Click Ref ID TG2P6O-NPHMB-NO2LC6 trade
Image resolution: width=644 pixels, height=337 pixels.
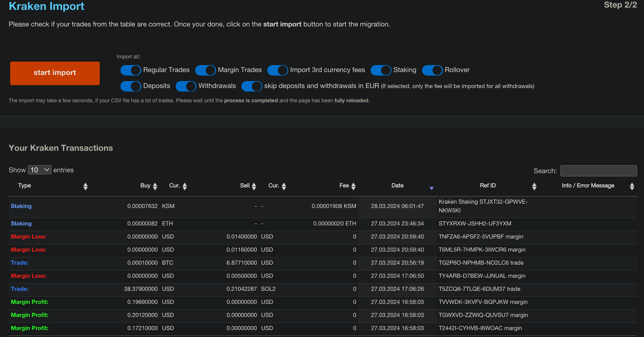[481, 263]
